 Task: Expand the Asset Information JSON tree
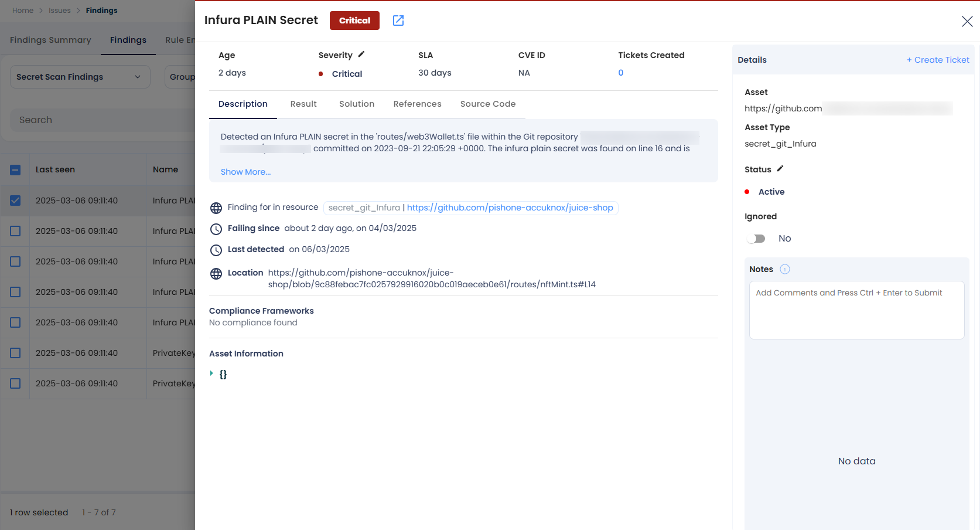pos(211,373)
